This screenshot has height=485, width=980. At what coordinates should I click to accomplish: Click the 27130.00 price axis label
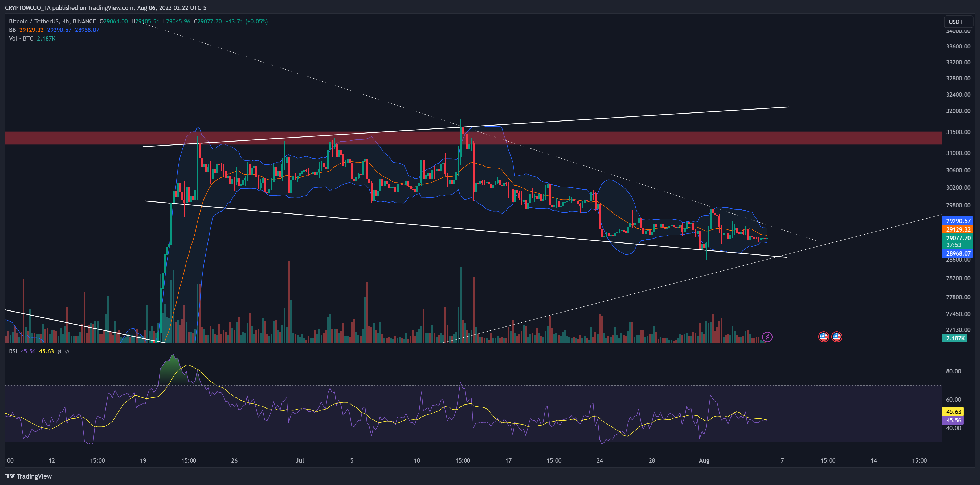pos(958,330)
